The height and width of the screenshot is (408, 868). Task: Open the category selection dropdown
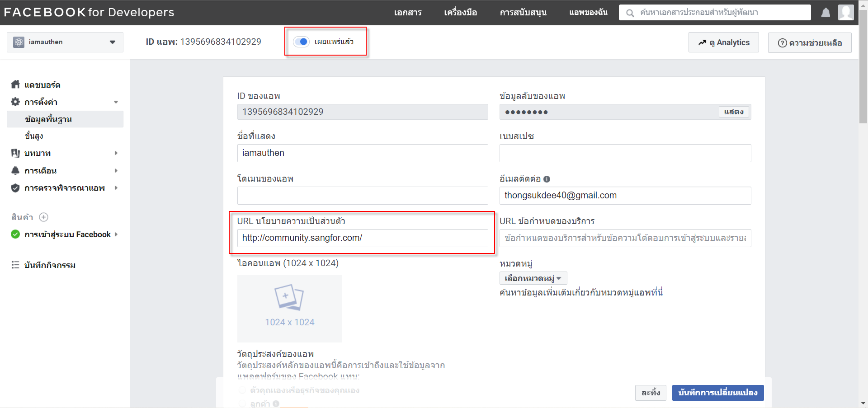tap(533, 278)
